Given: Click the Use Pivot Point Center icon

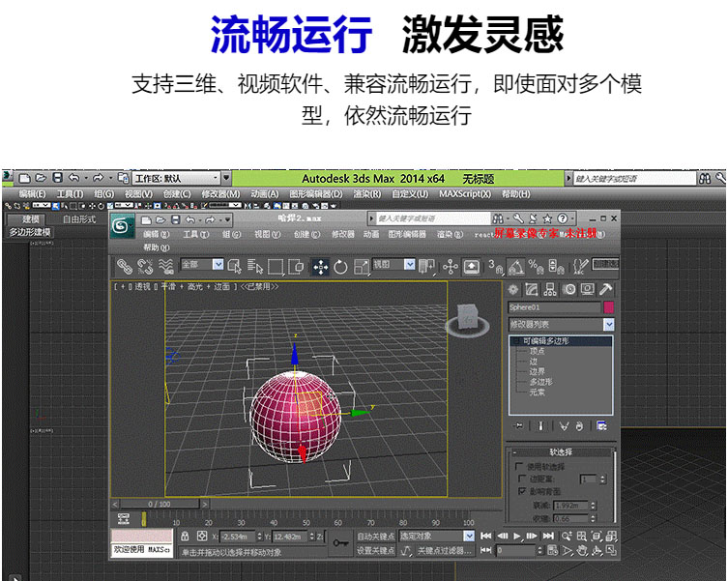Looking at the screenshot, I should click(x=426, y=267).
